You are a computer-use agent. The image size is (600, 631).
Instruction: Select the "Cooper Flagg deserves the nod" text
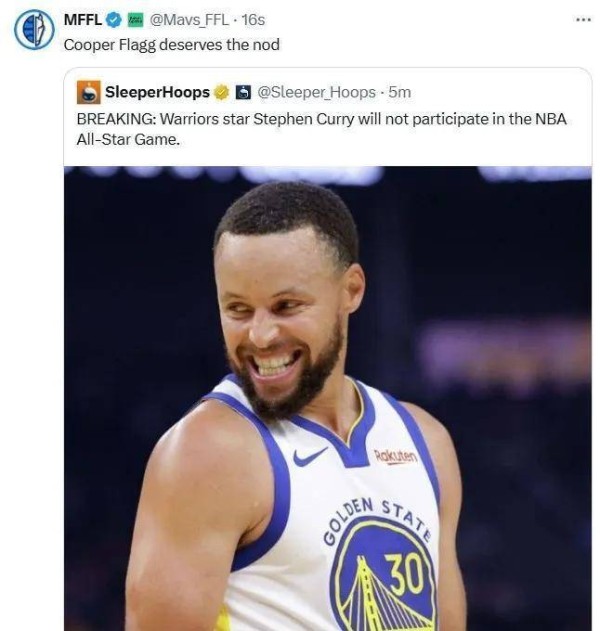click(171, 44)
